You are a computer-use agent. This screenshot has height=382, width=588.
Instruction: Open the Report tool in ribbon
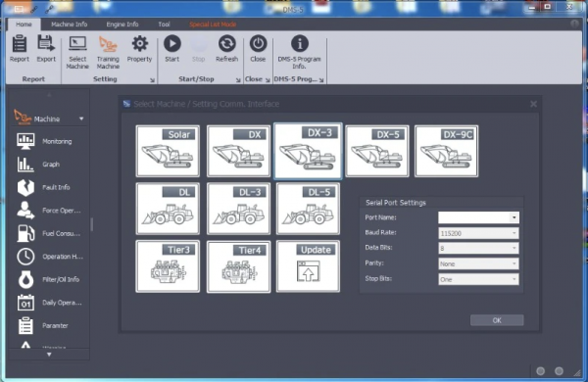pos(20,49)
